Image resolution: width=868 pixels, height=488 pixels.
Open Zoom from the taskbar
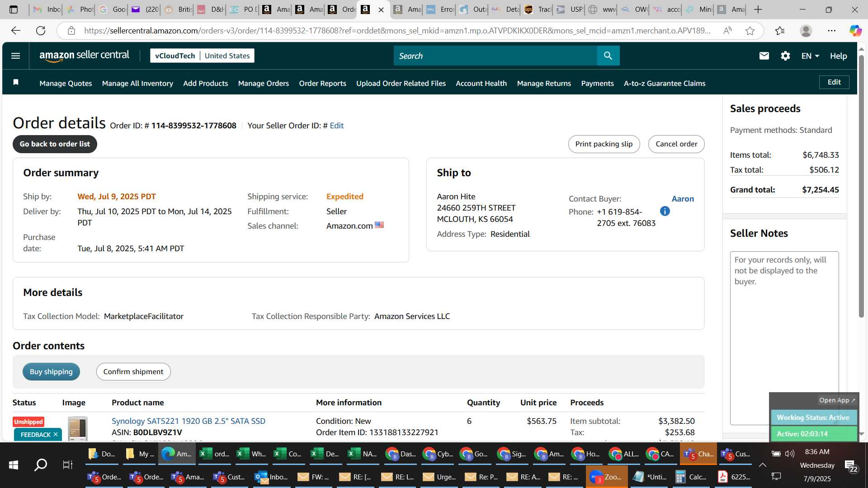click(607, 477)
